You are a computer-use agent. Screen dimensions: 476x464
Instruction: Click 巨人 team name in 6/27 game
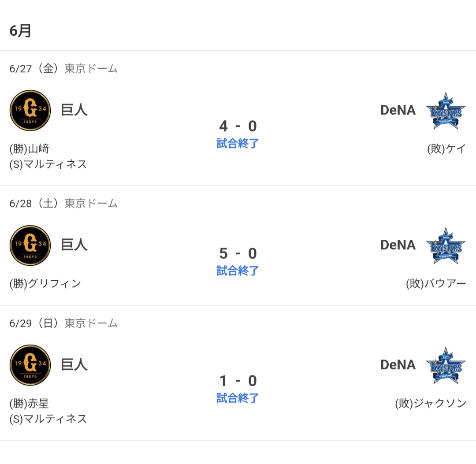tap(74, 110)
